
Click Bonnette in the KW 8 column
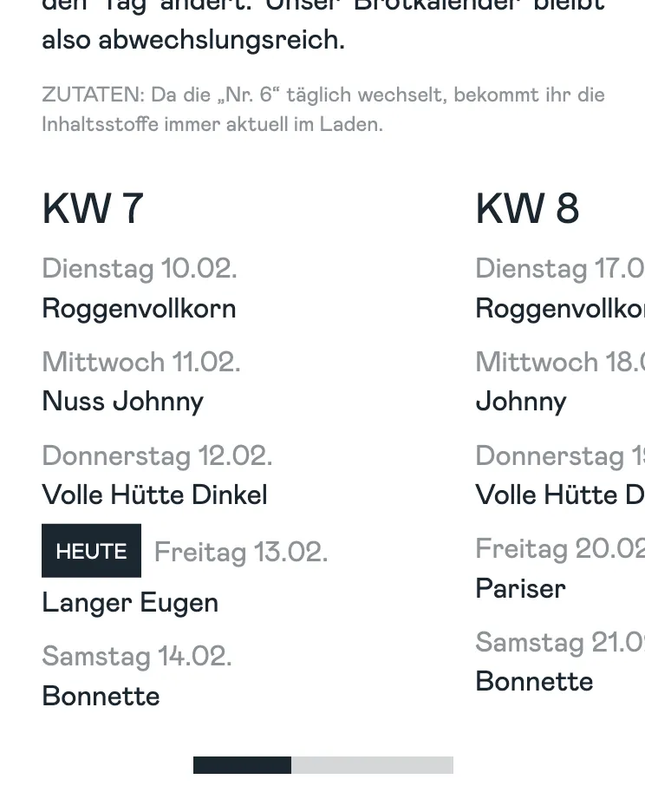[534, 682]
